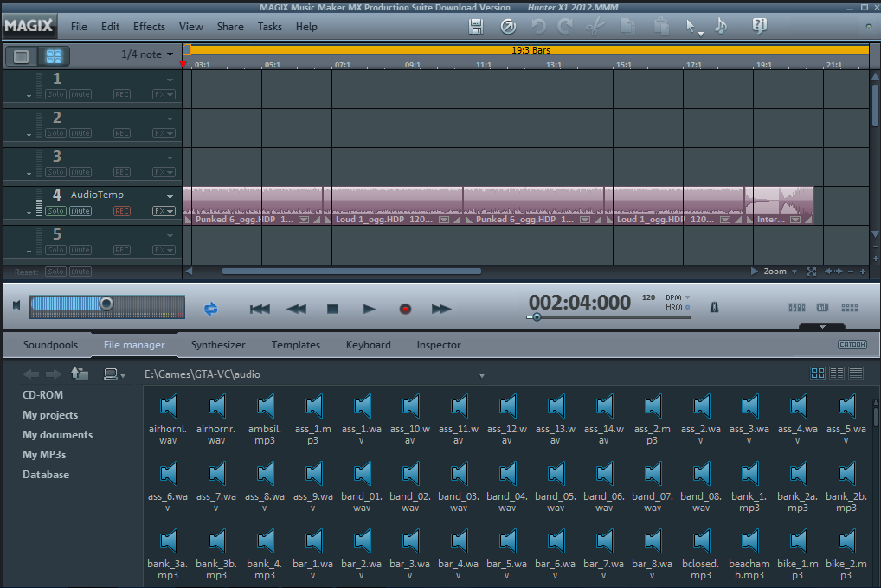Mute track 4 AudioTemp
The image size is (881, 588).
pos(80,211)
